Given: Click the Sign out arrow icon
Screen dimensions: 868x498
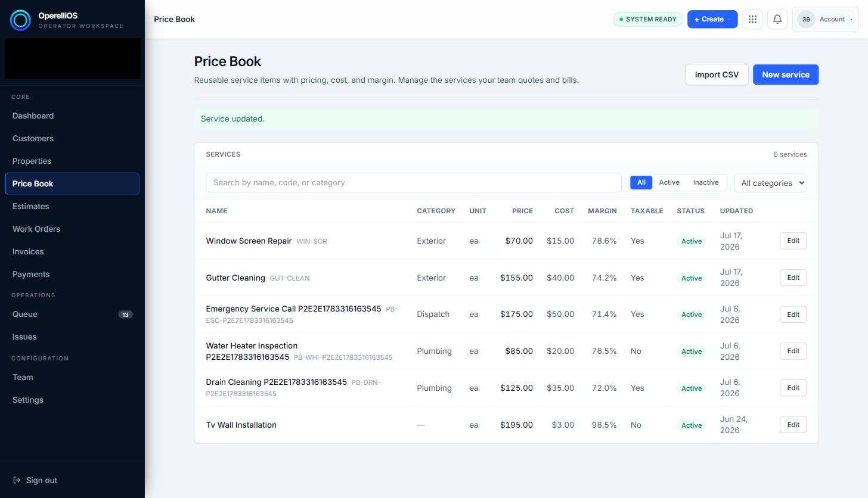Looking at the screenshot, I should click(17, 480).
